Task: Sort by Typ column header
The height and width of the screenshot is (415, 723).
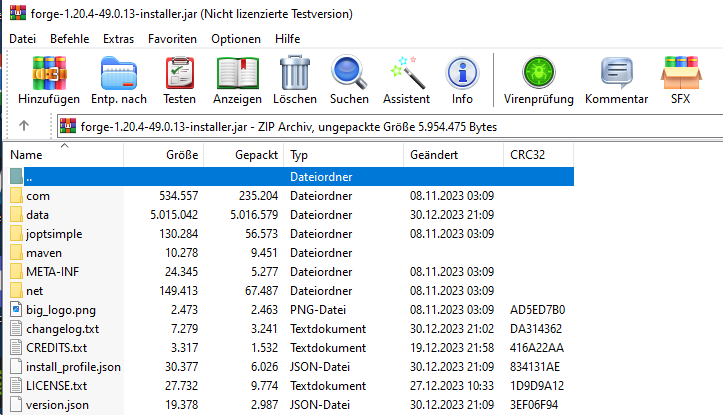Action: pos(344,155)
